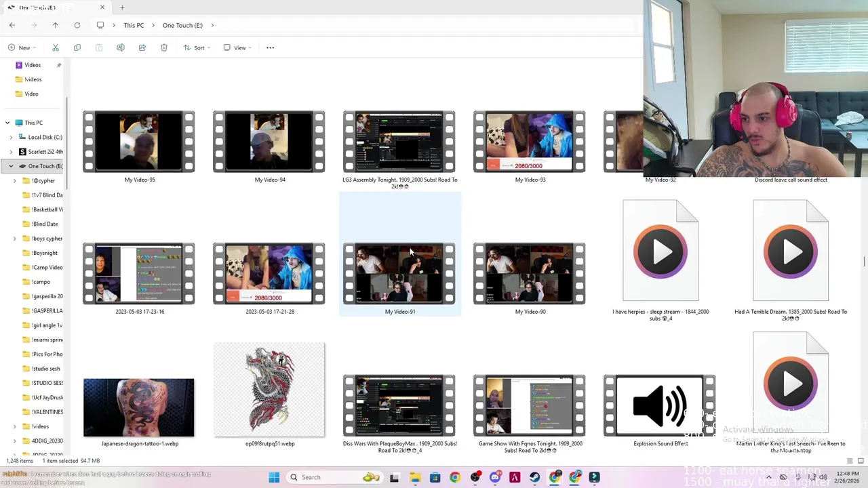The width and height of the screenshot is (868, 488).
Task: Click the Cut scissors icon in toolbar
Action: (x=56, y=47)
